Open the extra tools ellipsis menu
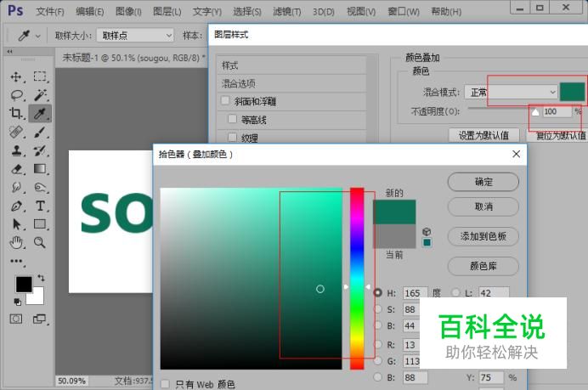Image resolution: width=588 pixels, height=390 pixels. [x=16, y=261]
